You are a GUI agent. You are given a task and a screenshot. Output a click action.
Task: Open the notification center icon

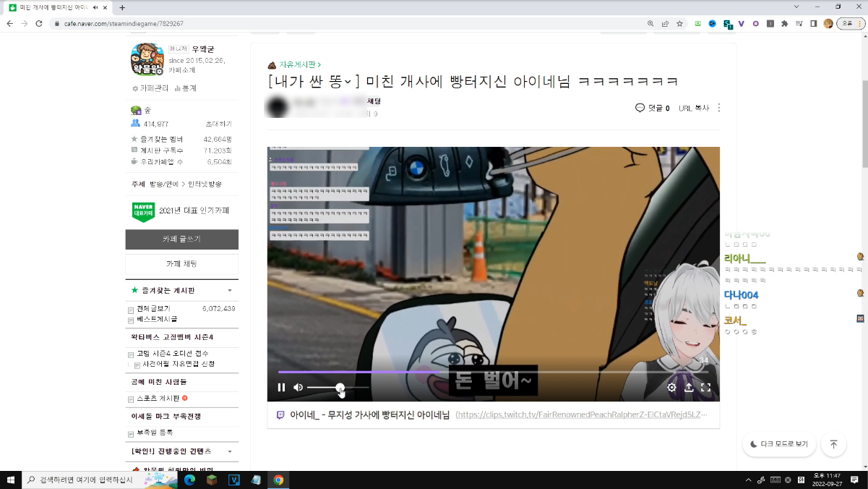855,480
